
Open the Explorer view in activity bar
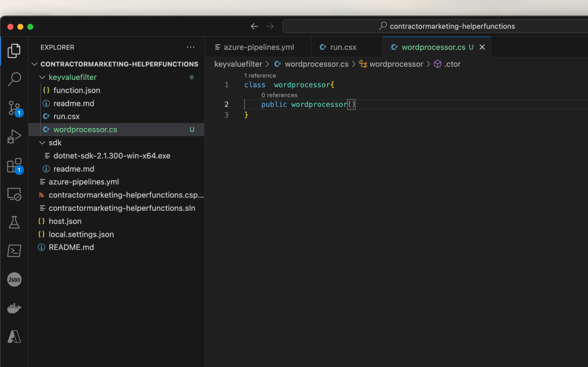pos(14,51)
